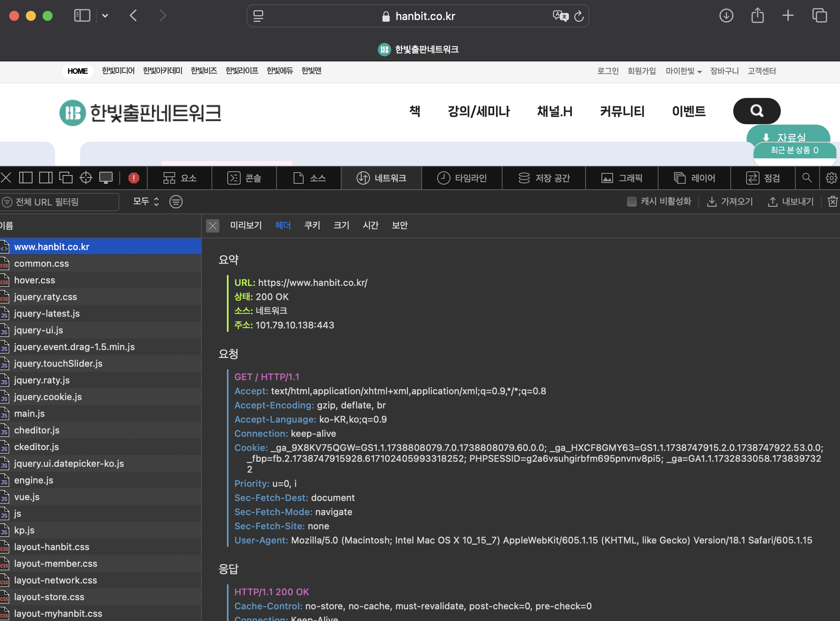The width and height of the screenshot is (840, 621).
Task: Open the Reader page menu icon
Action: (x=259, y=16)
